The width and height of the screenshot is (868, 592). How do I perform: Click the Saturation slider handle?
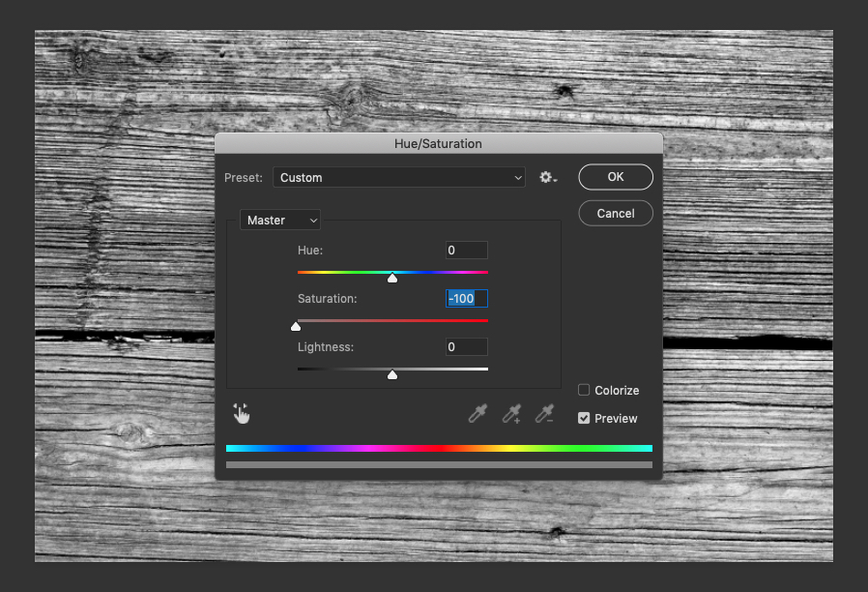[296, 326]
